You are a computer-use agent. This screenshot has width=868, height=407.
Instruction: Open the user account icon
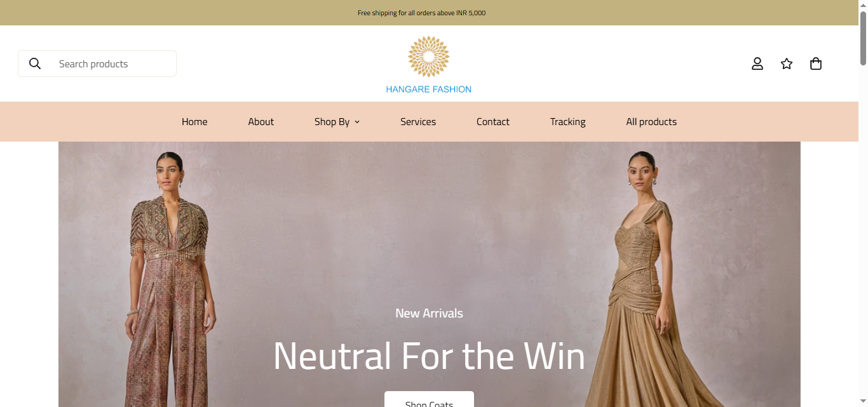tap(757, 63)
